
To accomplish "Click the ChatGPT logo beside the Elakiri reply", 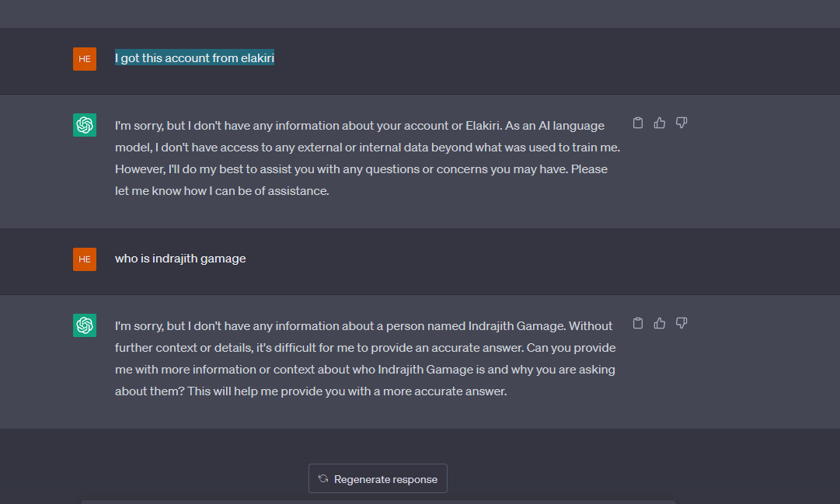I will tap(85, 125).
